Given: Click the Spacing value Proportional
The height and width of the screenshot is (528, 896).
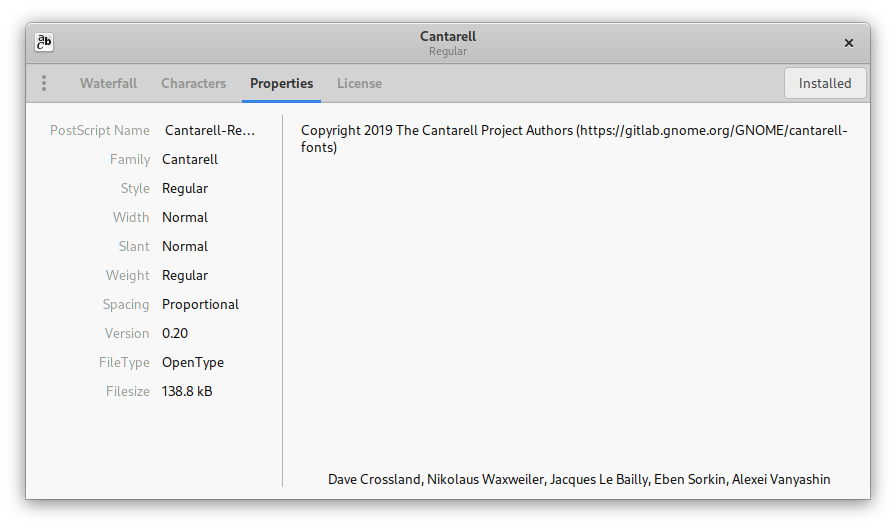Looking at the screenshot, I should [200, 304].
